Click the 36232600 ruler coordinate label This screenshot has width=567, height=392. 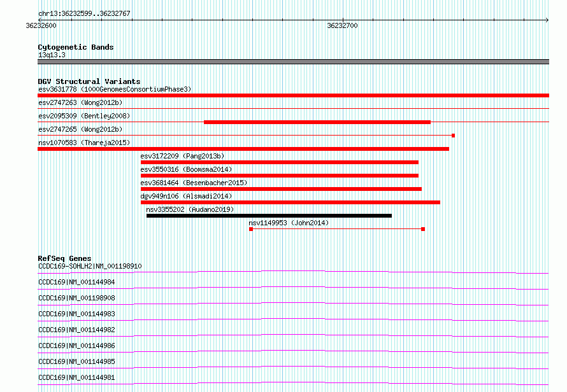coord(41,25)
